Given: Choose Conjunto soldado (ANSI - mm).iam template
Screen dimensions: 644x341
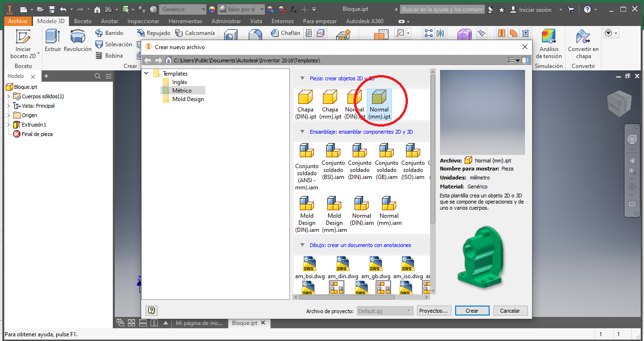Looking at the screenshot, I should click(307, 166).
